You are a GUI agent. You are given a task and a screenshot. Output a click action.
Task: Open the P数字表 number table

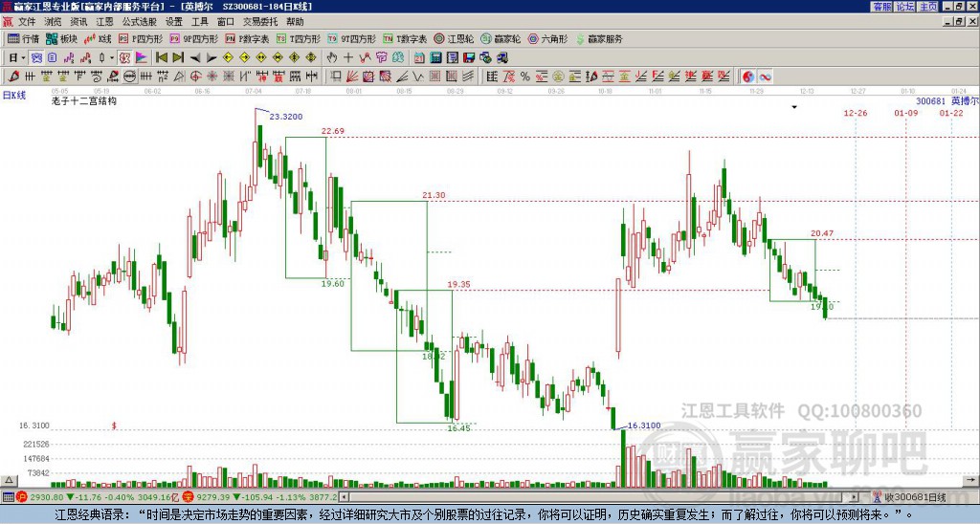click(x=247, y=38)
